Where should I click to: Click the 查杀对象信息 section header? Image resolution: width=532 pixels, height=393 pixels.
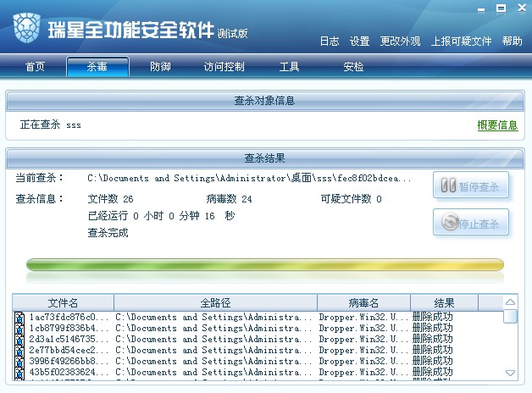[x=265, y=101]
